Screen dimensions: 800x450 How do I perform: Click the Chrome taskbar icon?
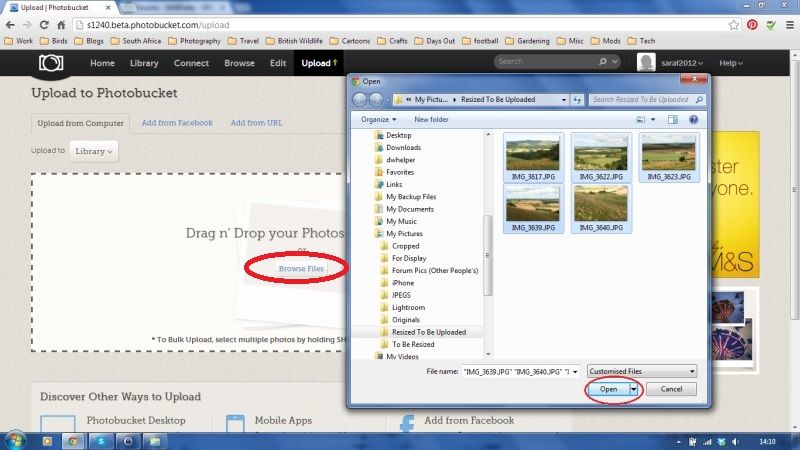tap(72, 441)
